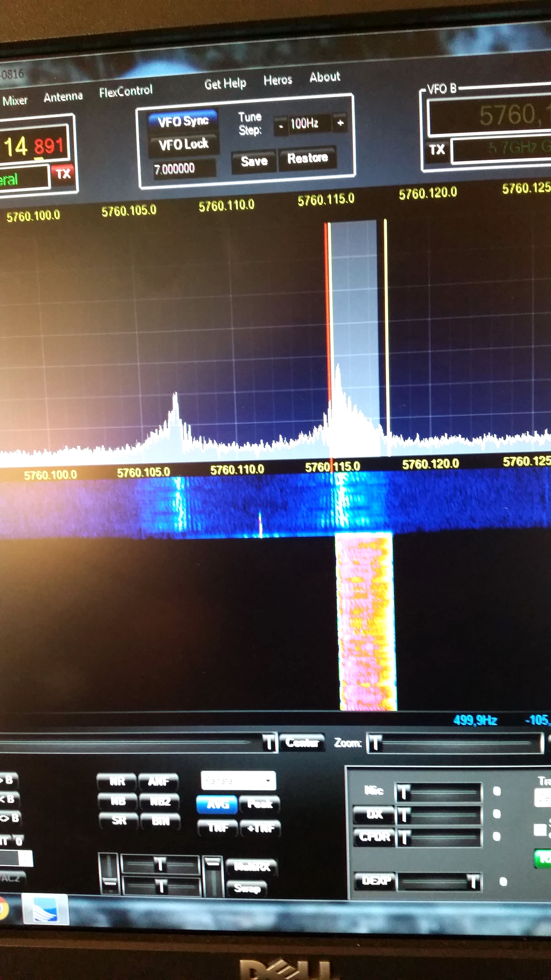Click the Save memory button
The image size is (551, 980).
pos(254,161)
